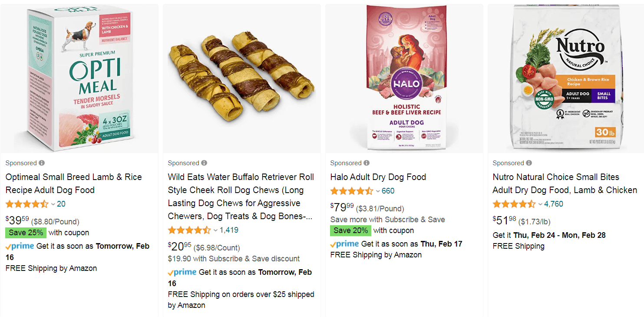Expand the rating dropdown arrow next to 4,760 reviews
Viewport: 644px width, 317px height.
(540, 204)
